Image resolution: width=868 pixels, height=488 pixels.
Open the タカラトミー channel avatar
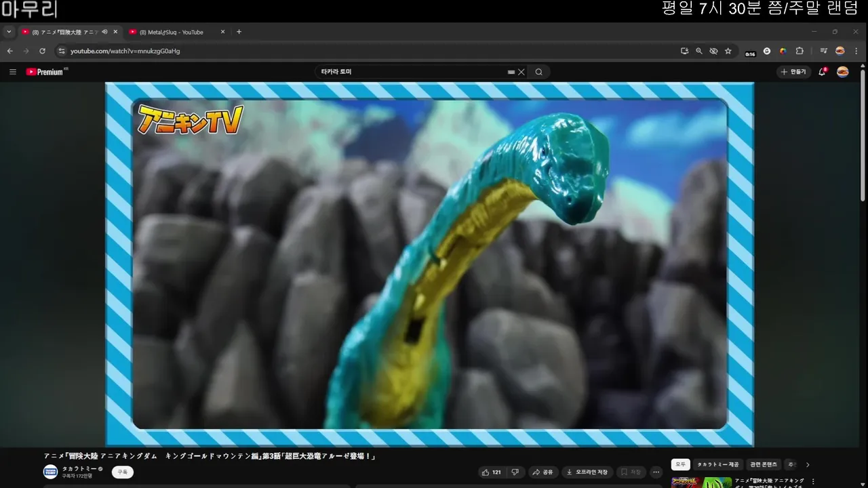click(50, 472)
